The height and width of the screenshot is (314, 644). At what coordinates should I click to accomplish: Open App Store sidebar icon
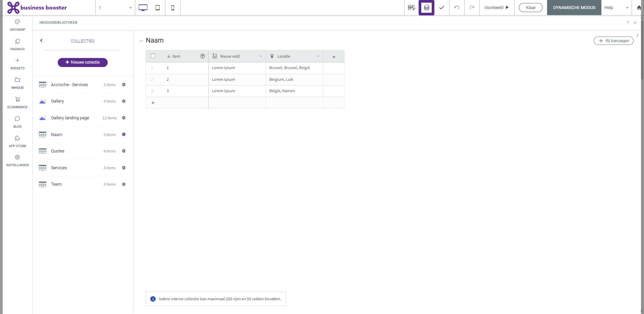[17, 141]
